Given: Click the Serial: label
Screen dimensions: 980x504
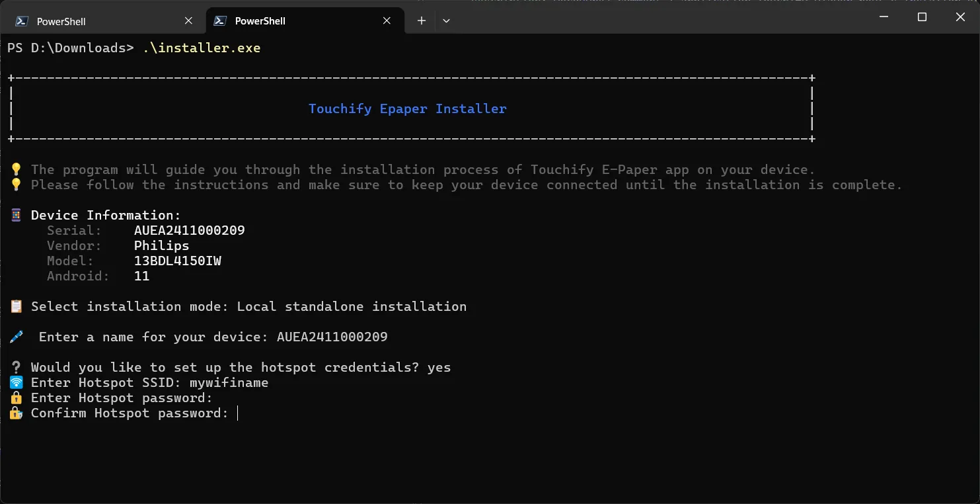Looking at the screenshot, I should pos(74,230).
